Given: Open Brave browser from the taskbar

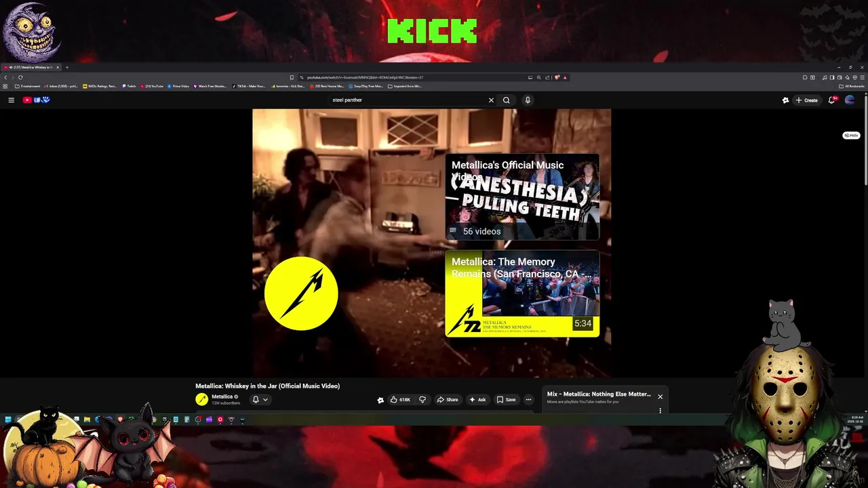Looking at the screenshot, I should pyautogui.click(x=120, y=420).
